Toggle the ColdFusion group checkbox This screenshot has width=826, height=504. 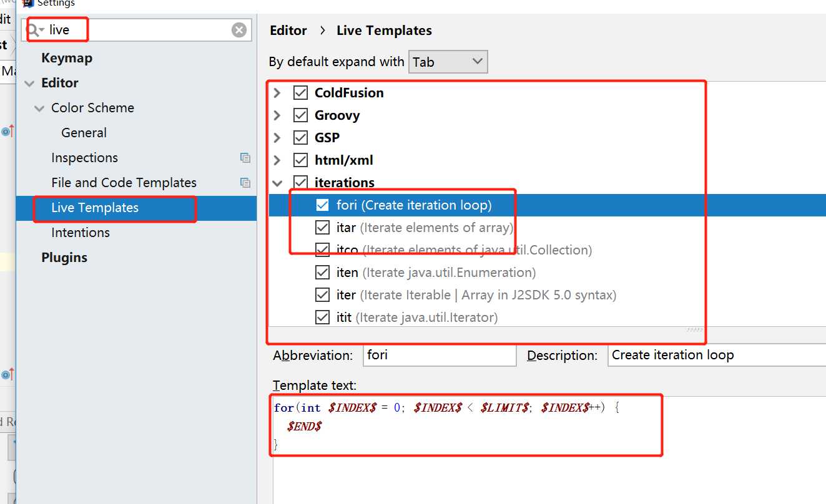pyautogui.click(x=300, y=93)
